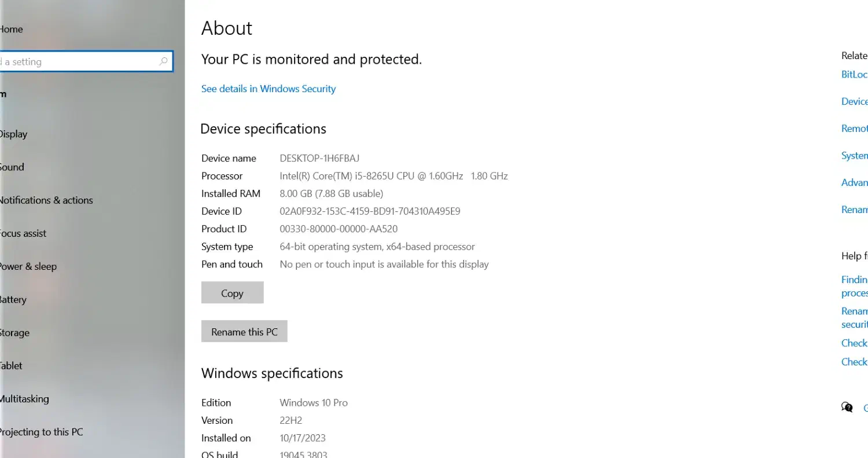Select Power & sleep in the sidebar
Image resolution: width=868 pixels, height=458 pixels.
[28, 266]
